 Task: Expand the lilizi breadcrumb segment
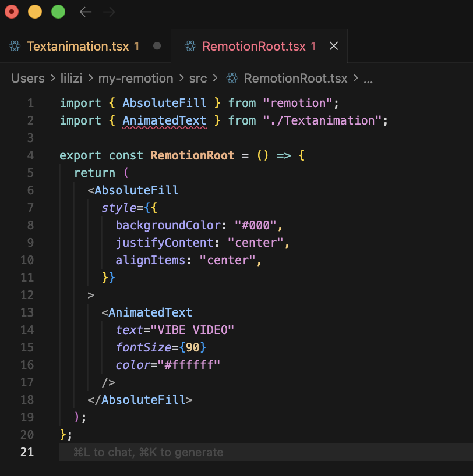(71, 79)
